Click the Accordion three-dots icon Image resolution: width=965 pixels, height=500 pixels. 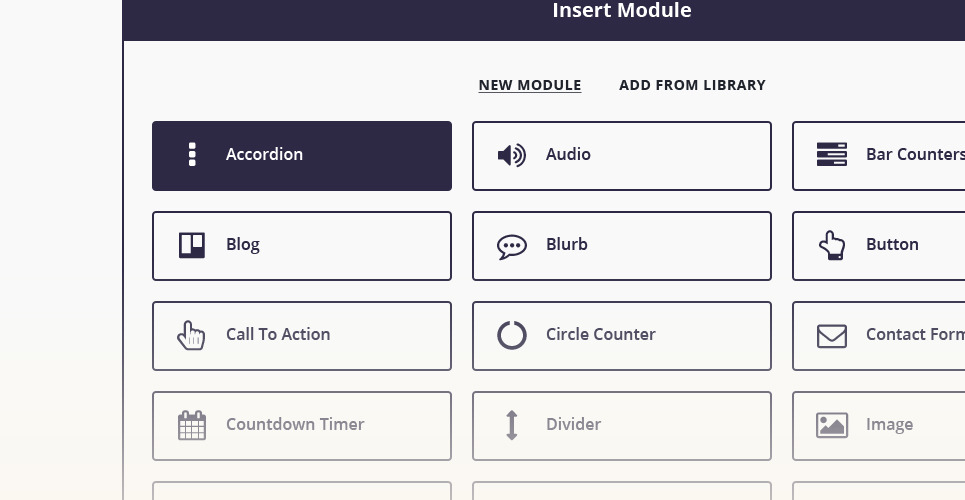[x=192, y=155]
